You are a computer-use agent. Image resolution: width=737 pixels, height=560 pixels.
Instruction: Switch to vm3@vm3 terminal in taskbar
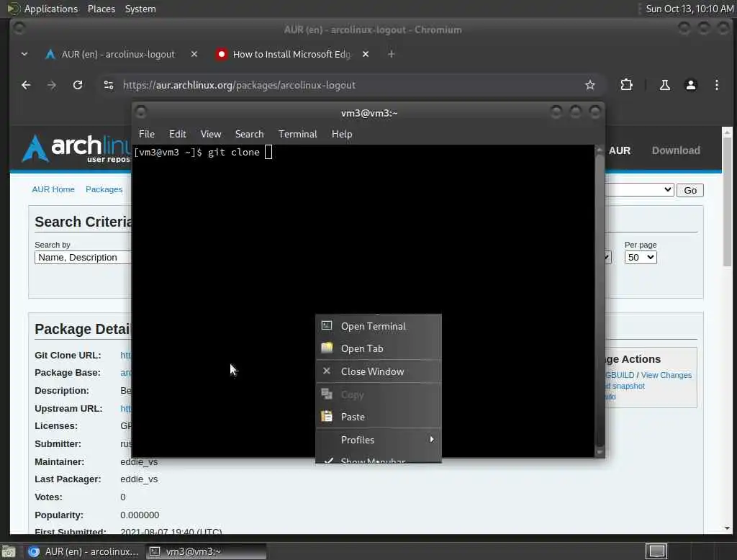[x=206, y=551]
